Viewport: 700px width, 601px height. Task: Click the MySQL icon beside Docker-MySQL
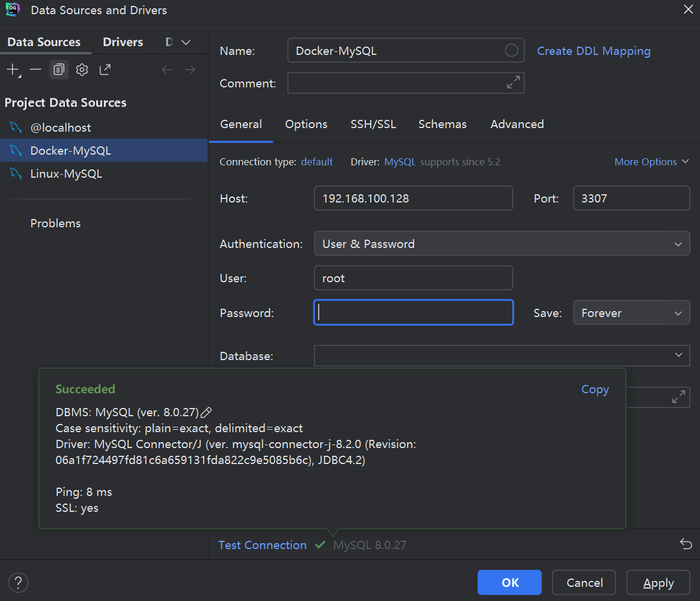(16, 150)
